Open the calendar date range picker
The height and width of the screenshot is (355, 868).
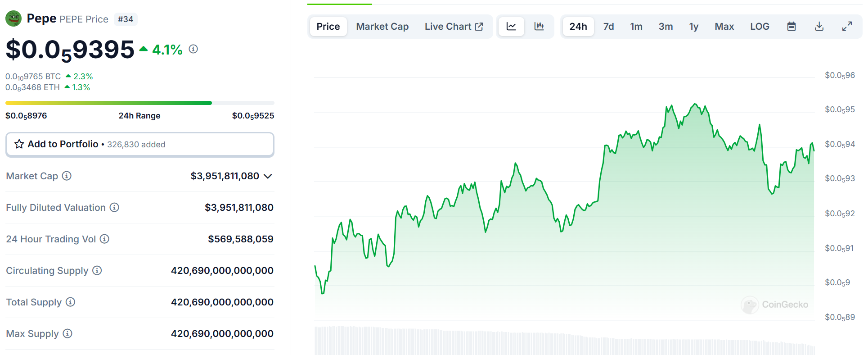pos(791,27)
